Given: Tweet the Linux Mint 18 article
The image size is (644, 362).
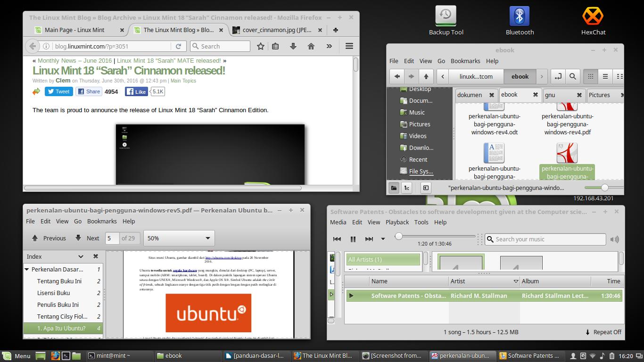Looking at the screenshot, I should (58, 91).
